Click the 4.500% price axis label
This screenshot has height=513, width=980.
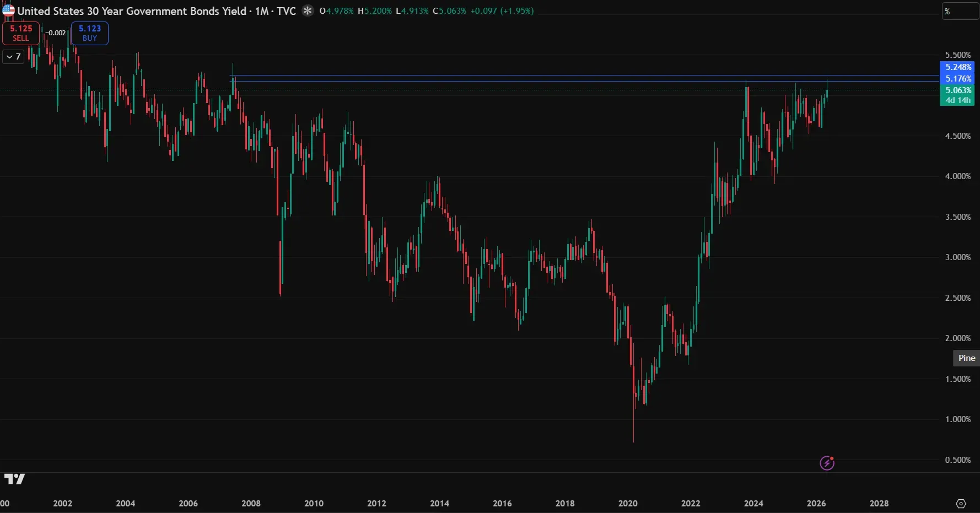tap(958, 136)
